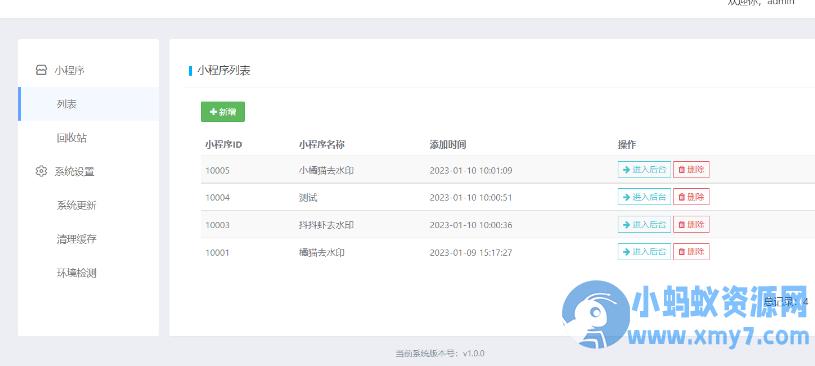The image size is (815, 366).
Task: Click name cell 橘猫去水印 in row 10001
Action: 322,253
